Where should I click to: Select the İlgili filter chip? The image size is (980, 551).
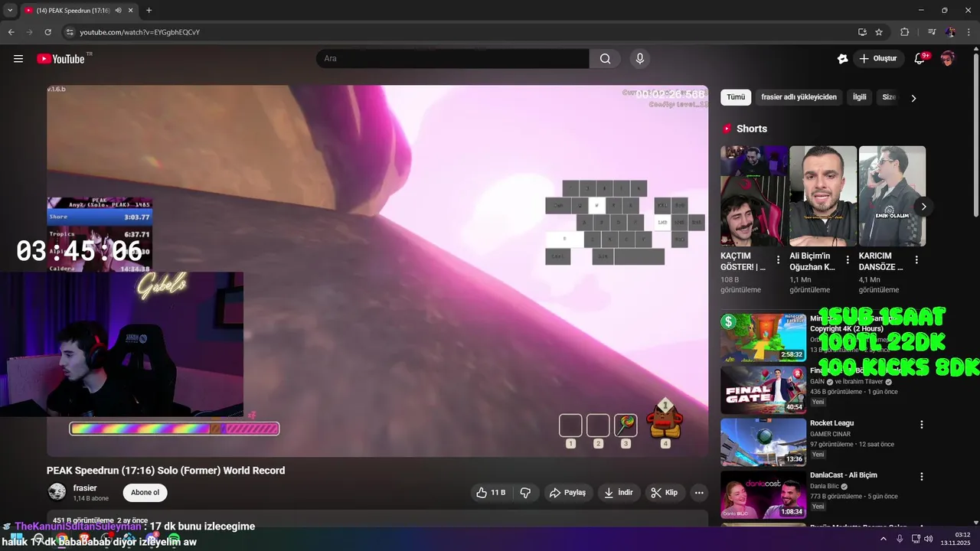(x=860, y=97)
